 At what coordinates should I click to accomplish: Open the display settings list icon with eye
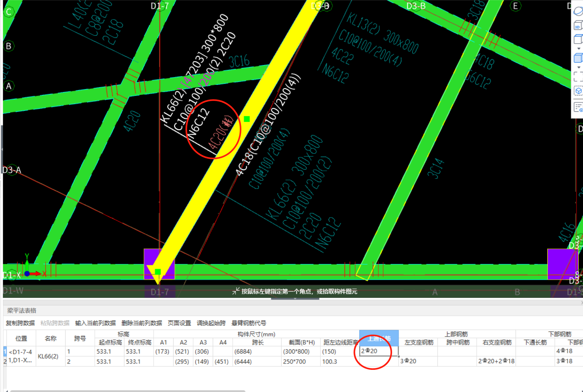point(578,107)
